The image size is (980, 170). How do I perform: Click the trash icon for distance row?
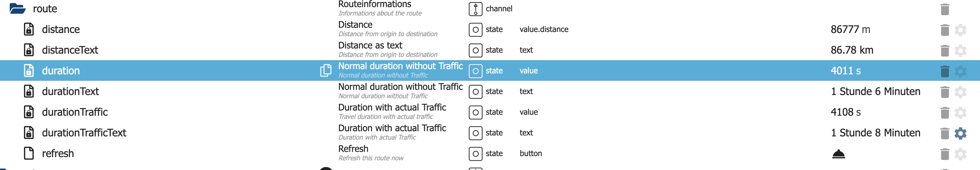[x=945, y=30]
